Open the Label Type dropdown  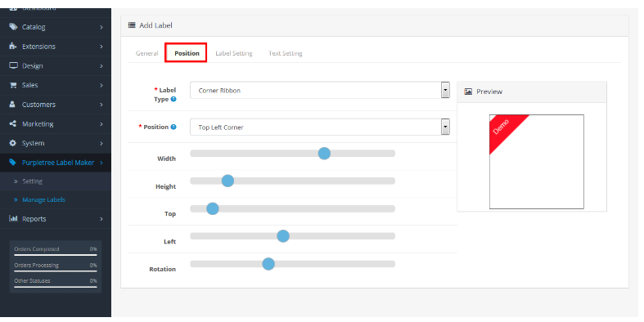(319, 90)
